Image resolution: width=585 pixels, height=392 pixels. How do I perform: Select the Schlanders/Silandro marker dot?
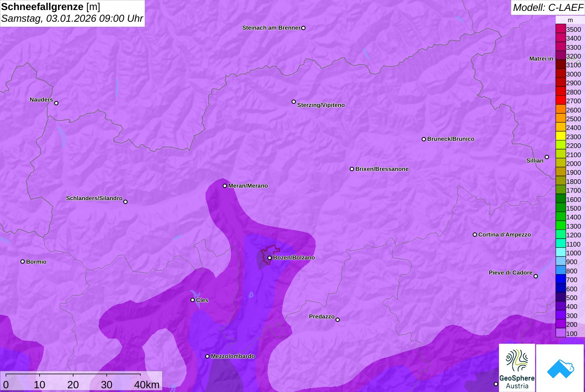tap(125, 202)
